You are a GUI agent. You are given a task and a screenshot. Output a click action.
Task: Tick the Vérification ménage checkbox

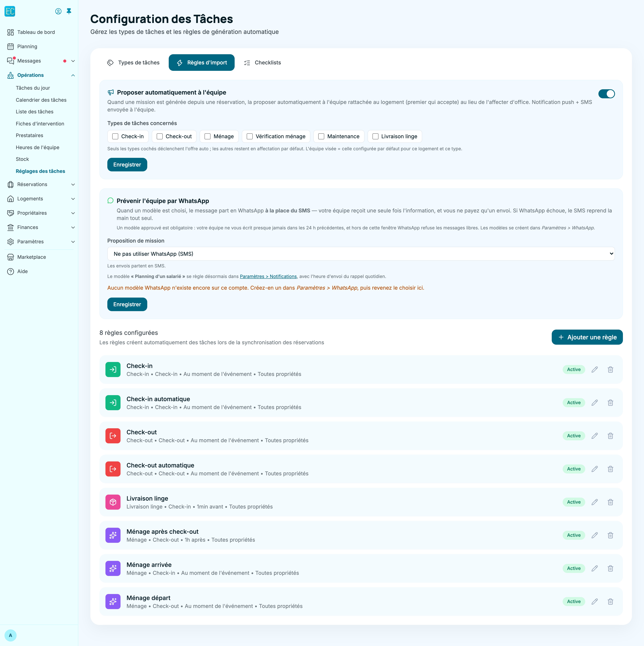tap(250, 136)
